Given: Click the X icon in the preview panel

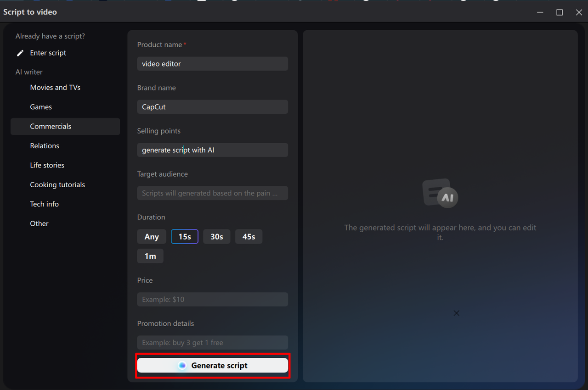Looking at the screenshot, I should point(456,312).
